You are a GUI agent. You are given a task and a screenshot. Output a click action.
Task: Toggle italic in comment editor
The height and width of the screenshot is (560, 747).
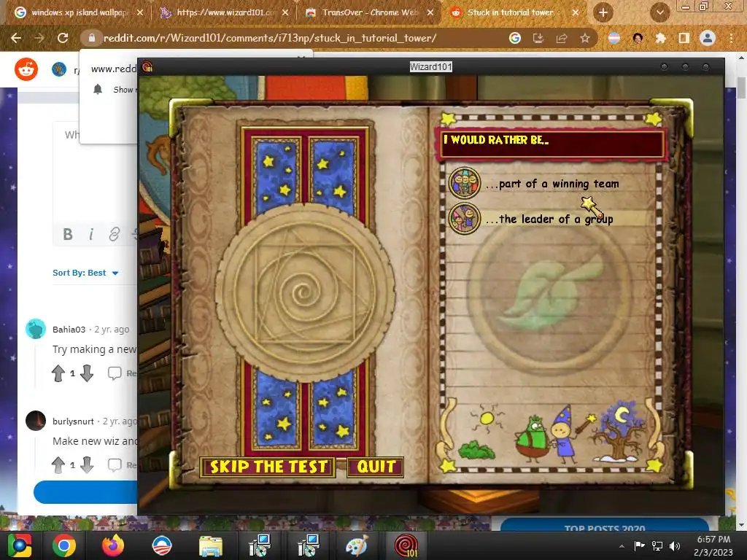coord(91,234)
